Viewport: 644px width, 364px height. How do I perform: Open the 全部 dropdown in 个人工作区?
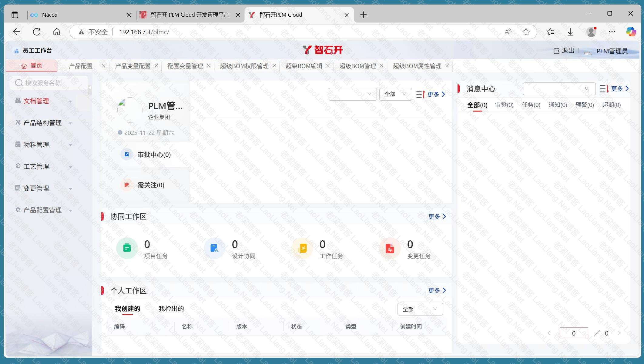[420, 309]
